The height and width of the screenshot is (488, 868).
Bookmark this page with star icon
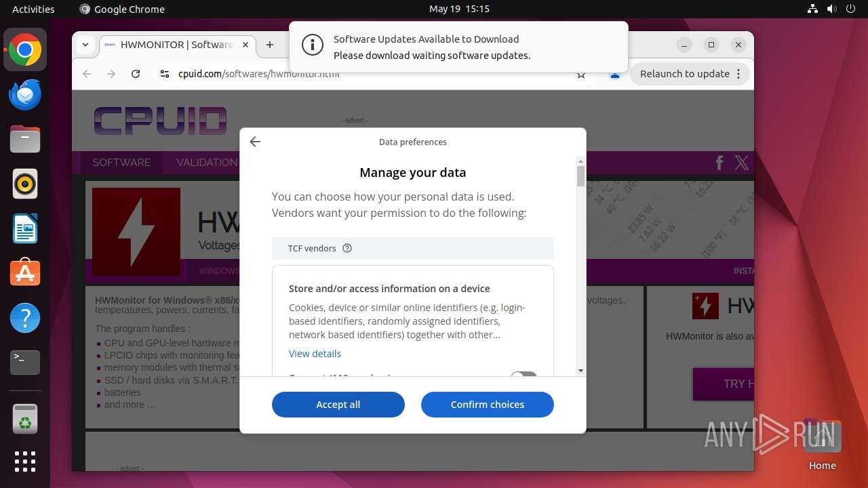coord(581,75)
